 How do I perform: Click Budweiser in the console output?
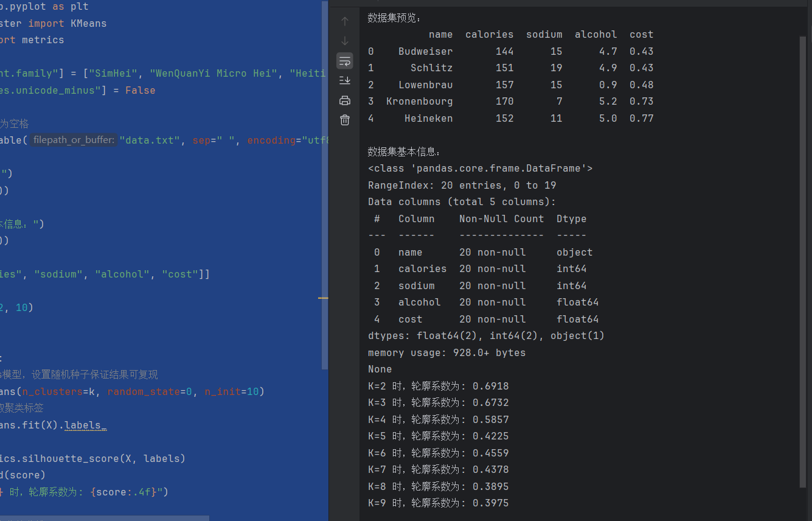(x=426, y=51)
